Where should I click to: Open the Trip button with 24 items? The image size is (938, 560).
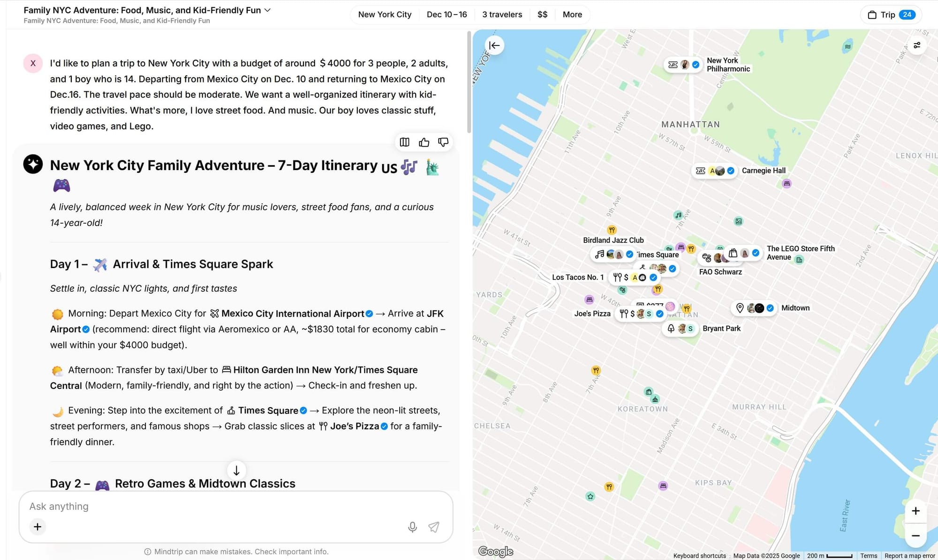coord(891,15)
